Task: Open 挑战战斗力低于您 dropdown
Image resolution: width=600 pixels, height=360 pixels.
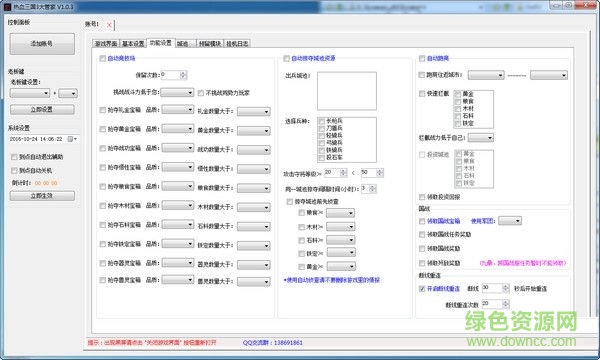Action: coord(177,93)
